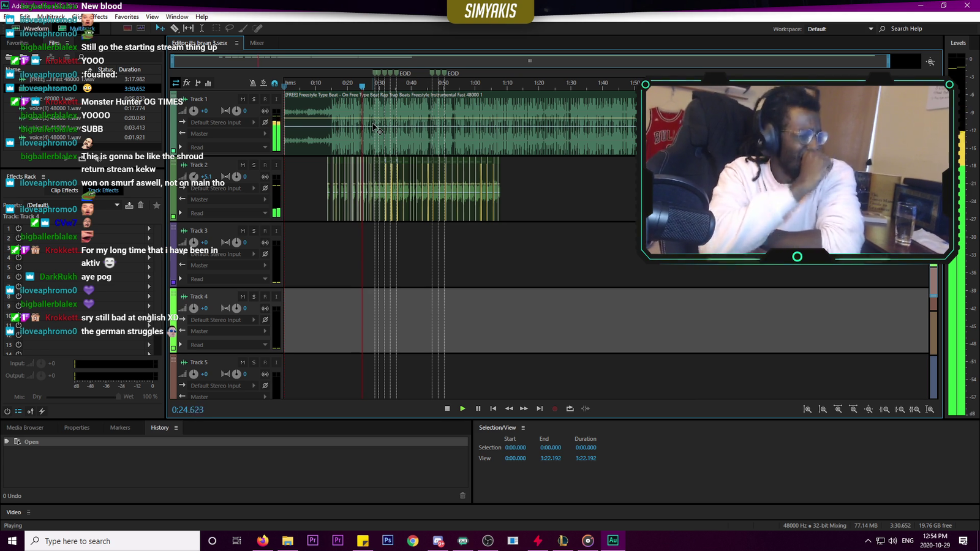The image size is (980, 551).
Task: Click the red Record button
Action: tap(555, 408)
